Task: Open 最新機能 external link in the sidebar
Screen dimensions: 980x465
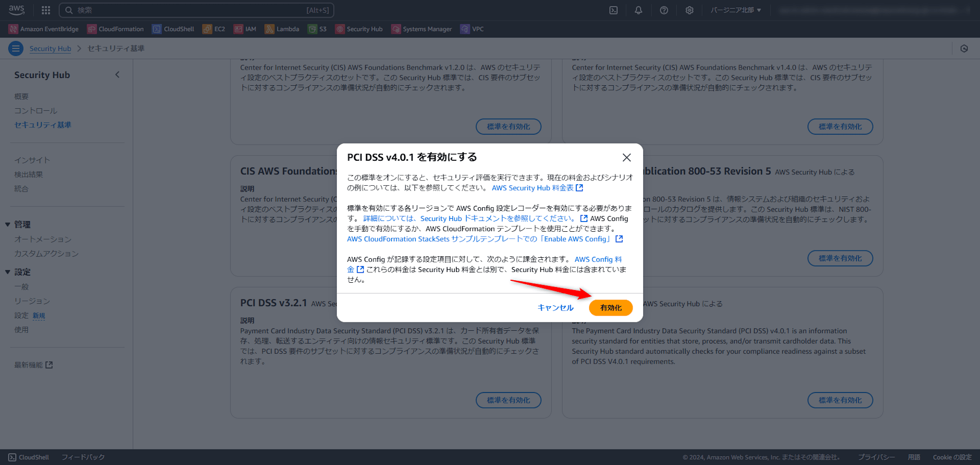Action: coord(33,365)
